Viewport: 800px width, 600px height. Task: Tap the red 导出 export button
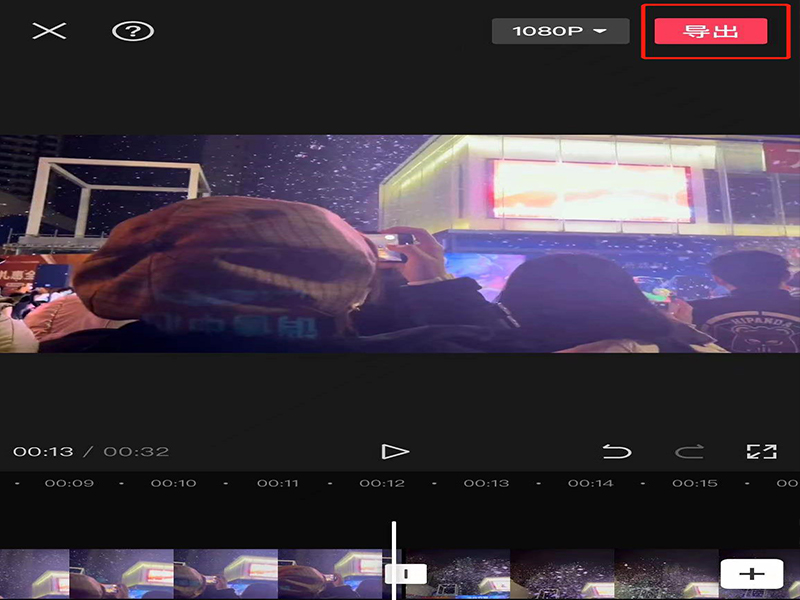pyautogui.click(x=710, y=31)
